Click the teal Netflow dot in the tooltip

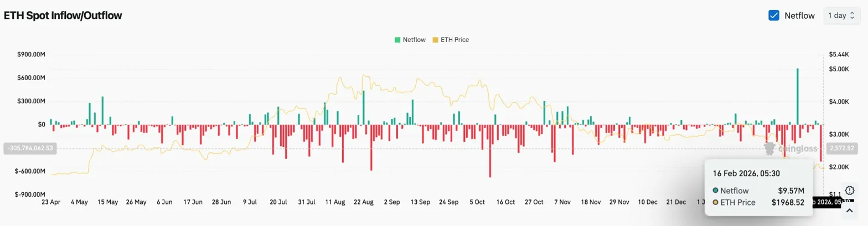[716, 191]
